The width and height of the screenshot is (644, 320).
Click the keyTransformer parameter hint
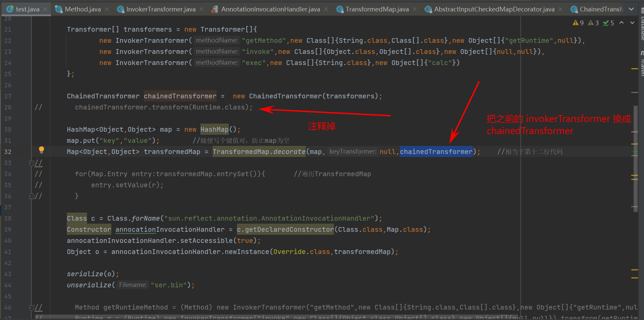(353, 152)
